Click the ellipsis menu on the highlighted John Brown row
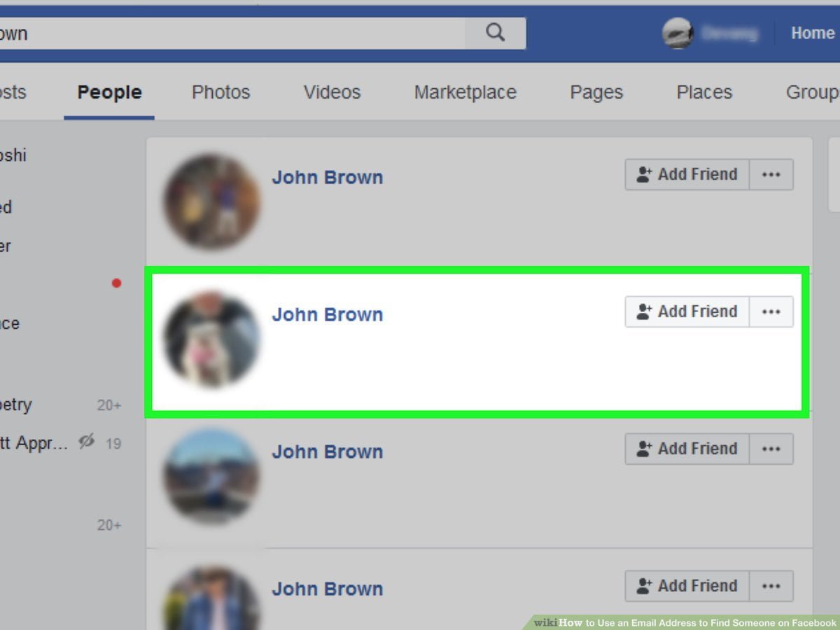The image size is (840, 630). coord(771,311)
